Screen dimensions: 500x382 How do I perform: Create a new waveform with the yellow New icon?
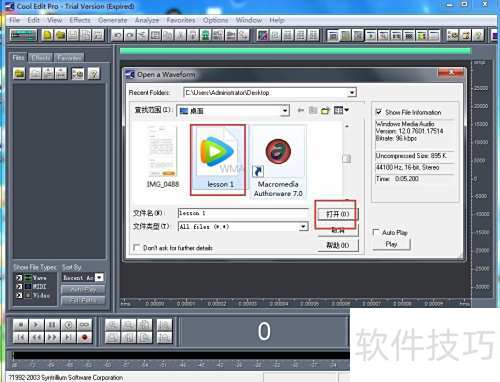pyautogui.click(x=48, y=35)
